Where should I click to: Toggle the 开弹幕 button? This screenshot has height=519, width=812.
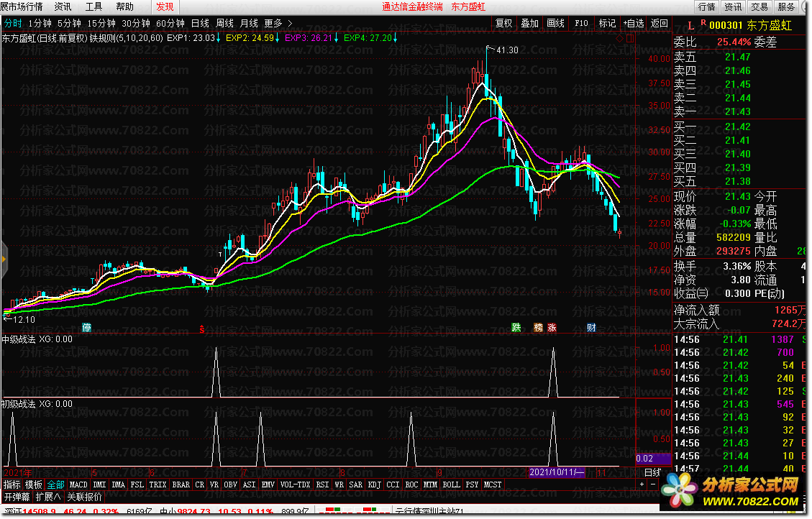point(17,497)
